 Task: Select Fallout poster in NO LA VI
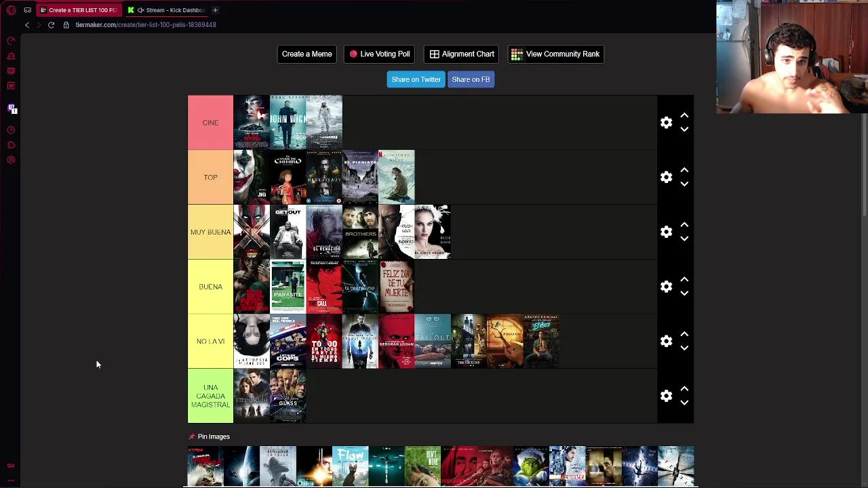[x=433, y=342]
